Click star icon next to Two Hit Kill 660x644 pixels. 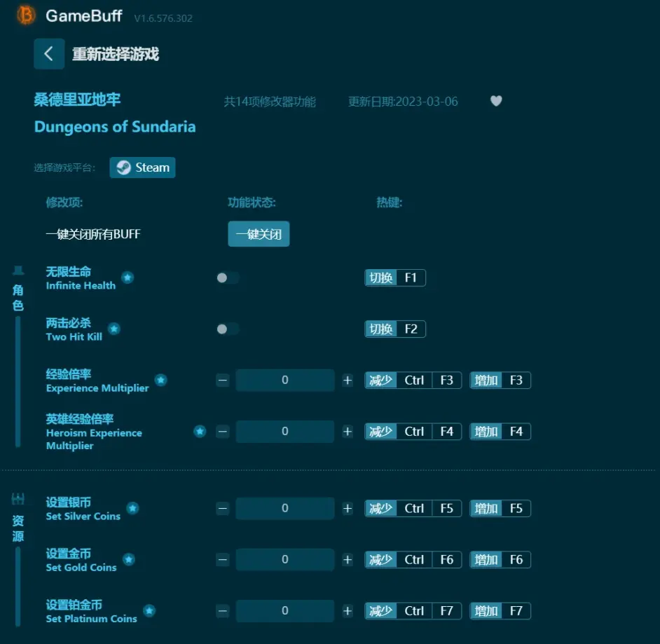[x=114, y=329]
